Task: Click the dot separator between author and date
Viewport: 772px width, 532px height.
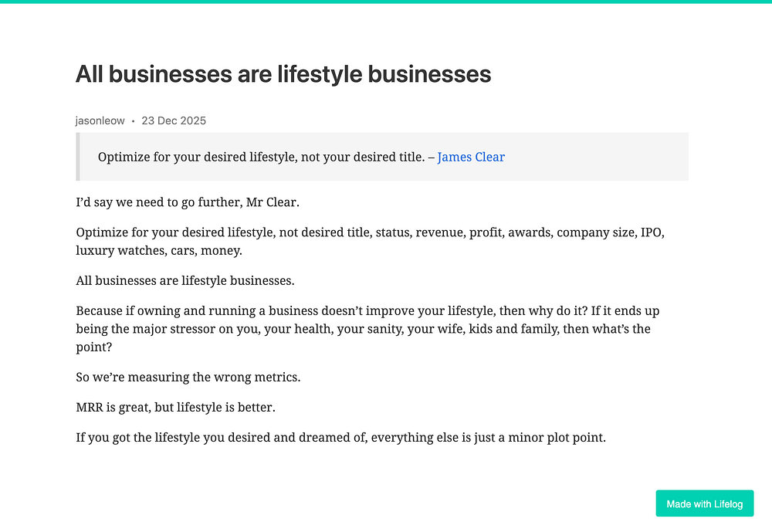Action: pos(133,121)
